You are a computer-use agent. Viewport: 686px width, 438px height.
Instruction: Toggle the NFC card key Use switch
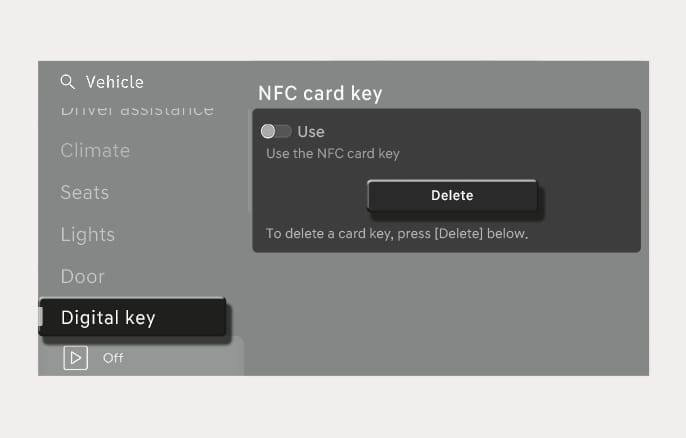click(x=276, y=131)
